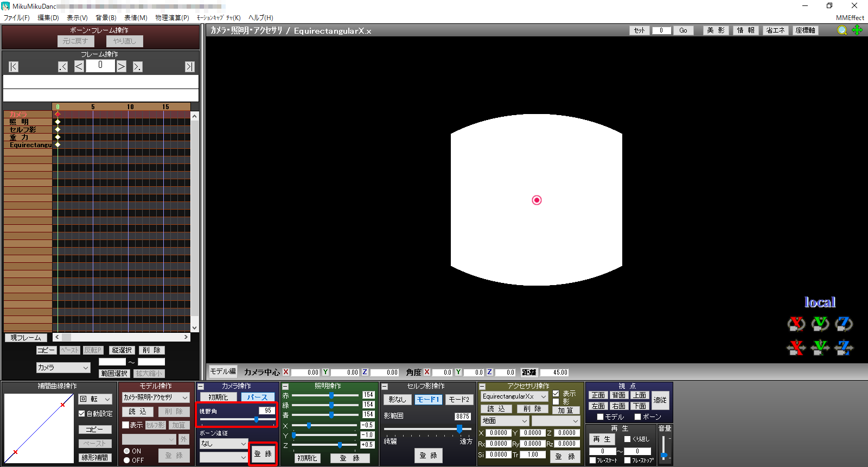Click the red X move-axis icon
This screenshot has height=467, width=868.
tap(796, 348)
